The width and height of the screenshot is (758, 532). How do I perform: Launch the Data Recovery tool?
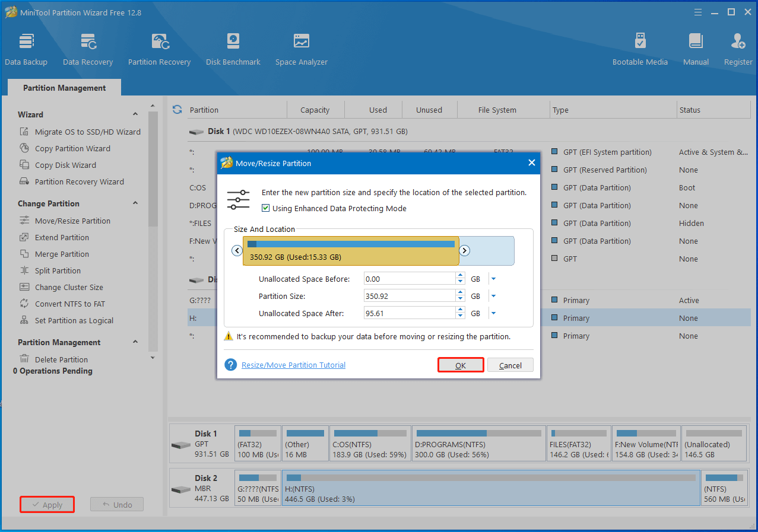tap(88, 49)
